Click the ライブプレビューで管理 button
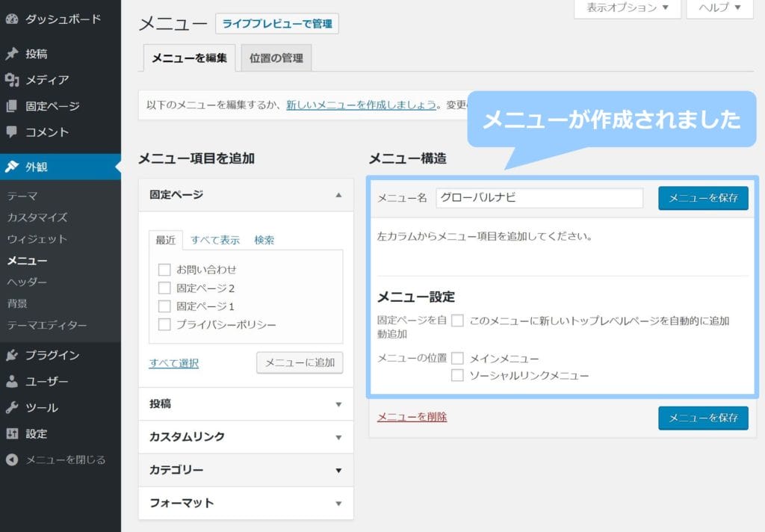The height and width of the screenshot is (532, 765). [277, 24]
